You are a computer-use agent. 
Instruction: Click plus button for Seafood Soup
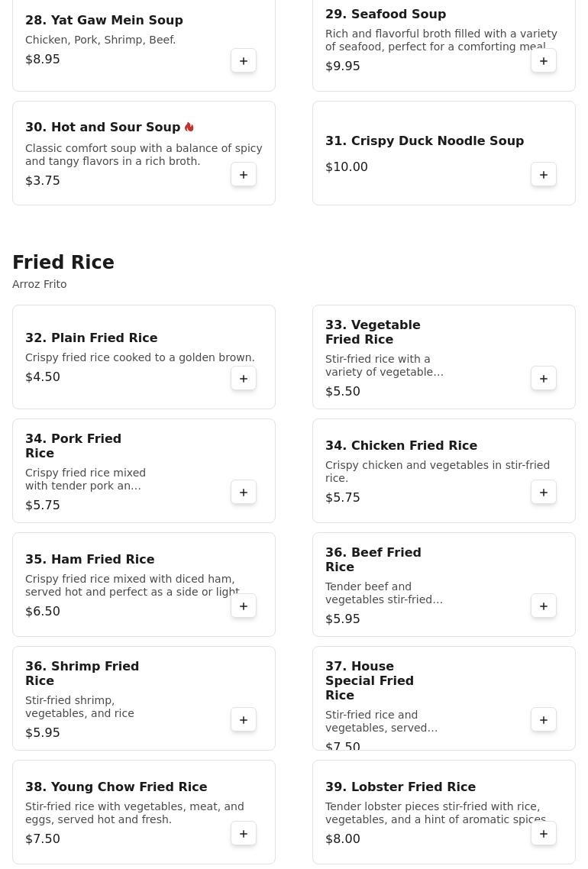point(544,61)
